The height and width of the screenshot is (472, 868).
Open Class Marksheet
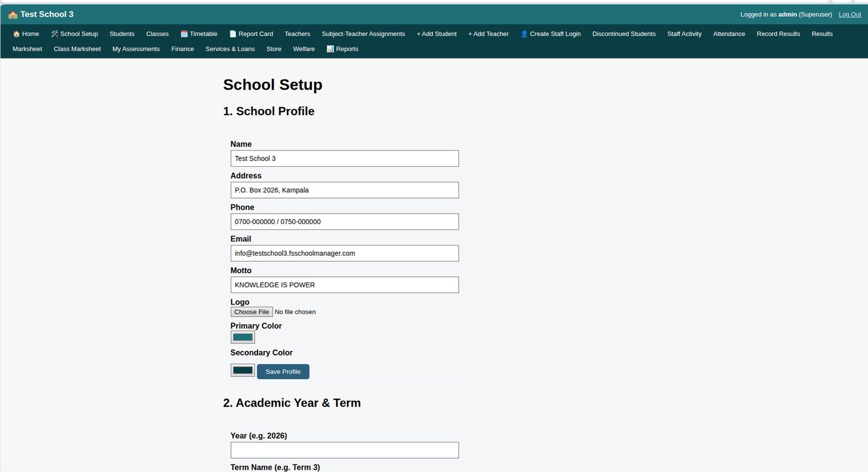77,49
